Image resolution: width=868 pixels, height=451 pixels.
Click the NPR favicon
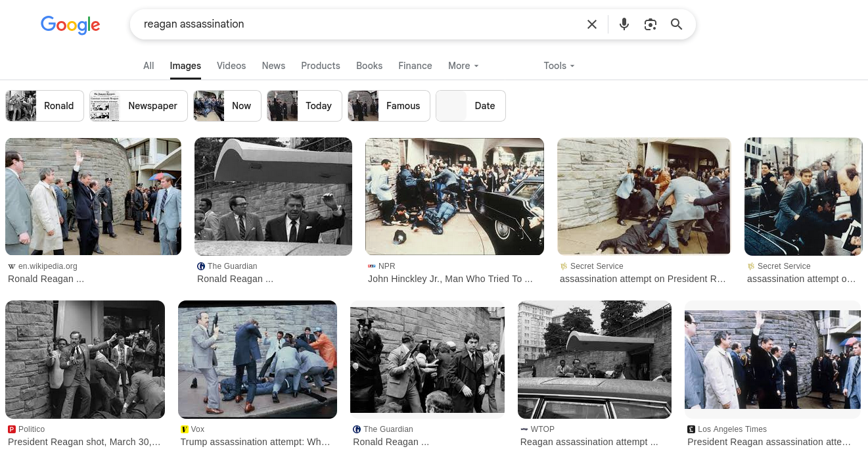point(372,266)
